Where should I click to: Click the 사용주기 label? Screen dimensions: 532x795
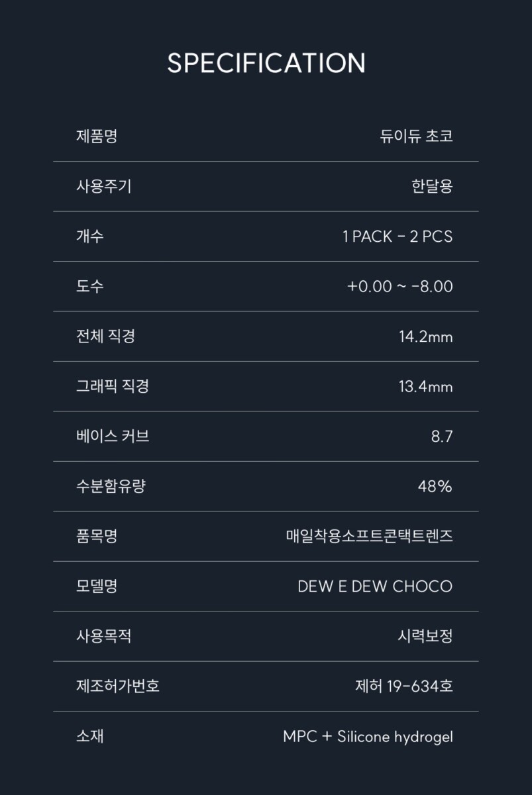coord(104,186)
